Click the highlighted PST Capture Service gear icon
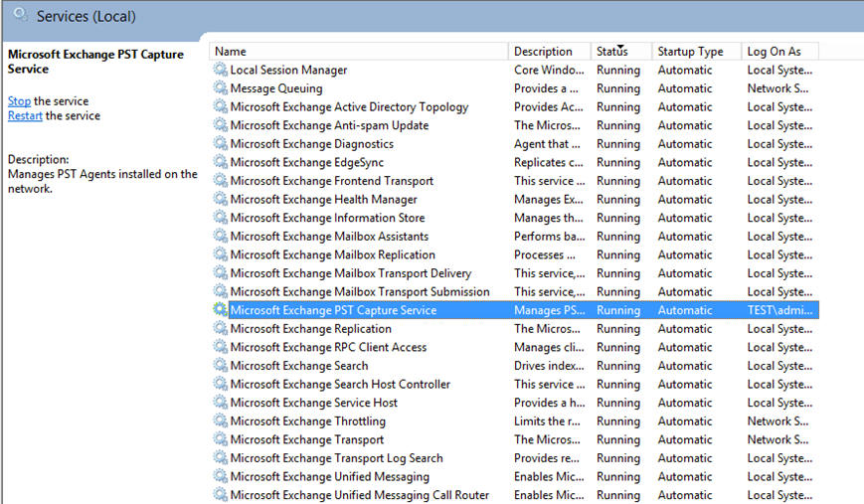The width and height of the screenshot is (864, 504). click(x=221, y=309)
